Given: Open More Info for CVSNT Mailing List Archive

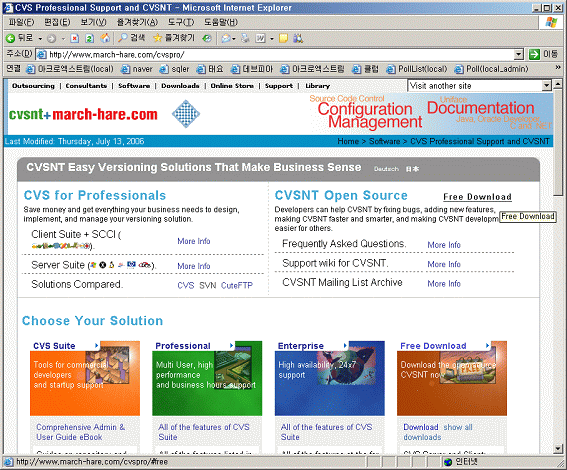Looking at the screenshot, I should coord(444,283).
